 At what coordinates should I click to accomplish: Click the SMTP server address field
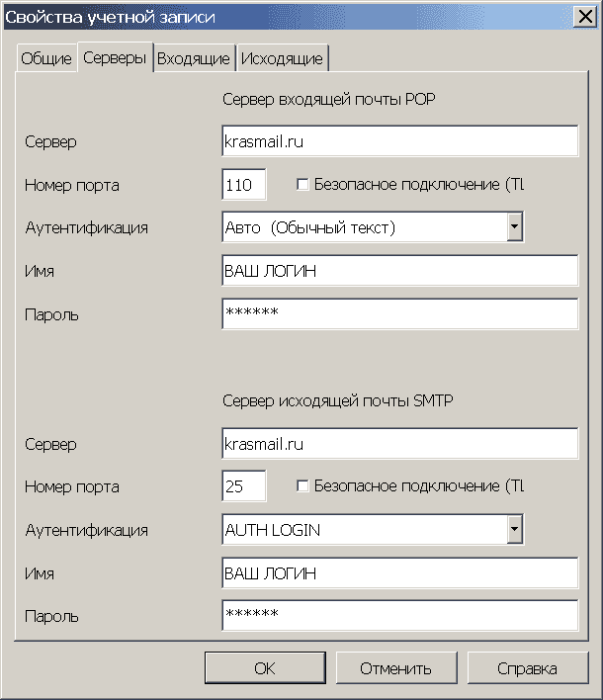[400, 443]
